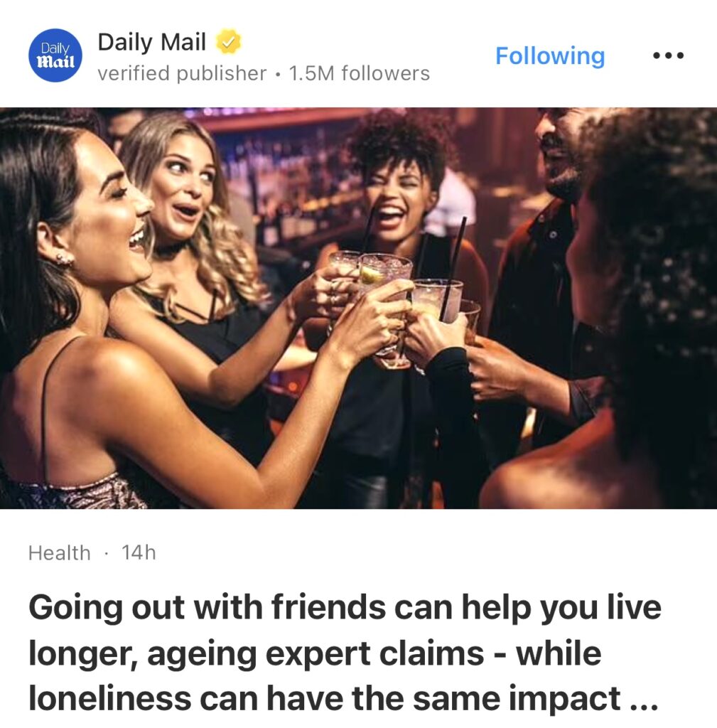Tap the gold verified checkmark badge
This screenshot has height=728, width=717.
(x=228, y=42)
